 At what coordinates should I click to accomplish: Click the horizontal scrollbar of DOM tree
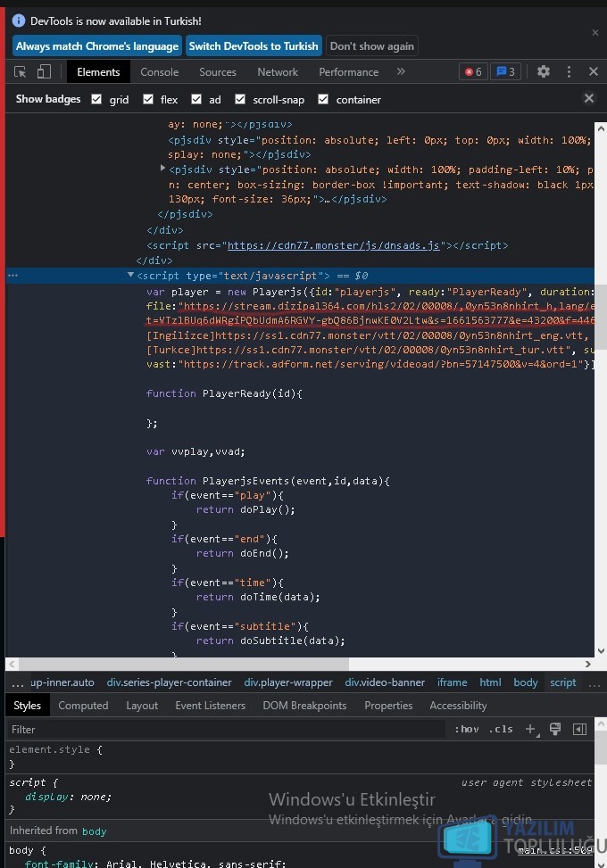(184, 663)
